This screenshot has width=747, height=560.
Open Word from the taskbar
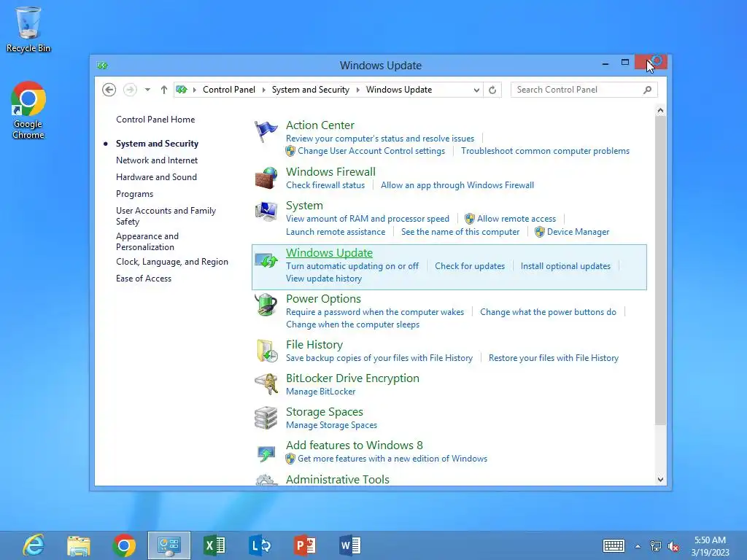click(350, 545)
